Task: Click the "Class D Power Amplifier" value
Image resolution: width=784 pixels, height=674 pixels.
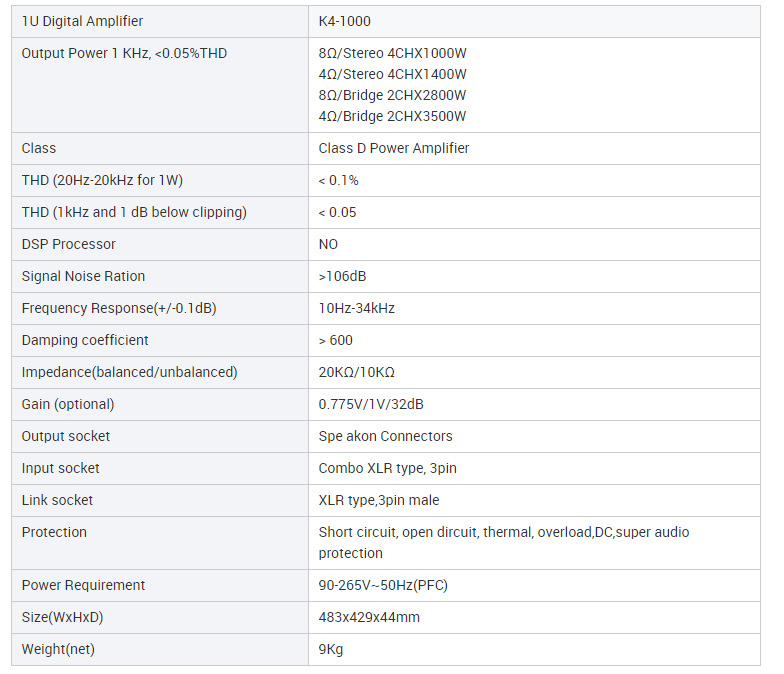Action: pos(394,148)
